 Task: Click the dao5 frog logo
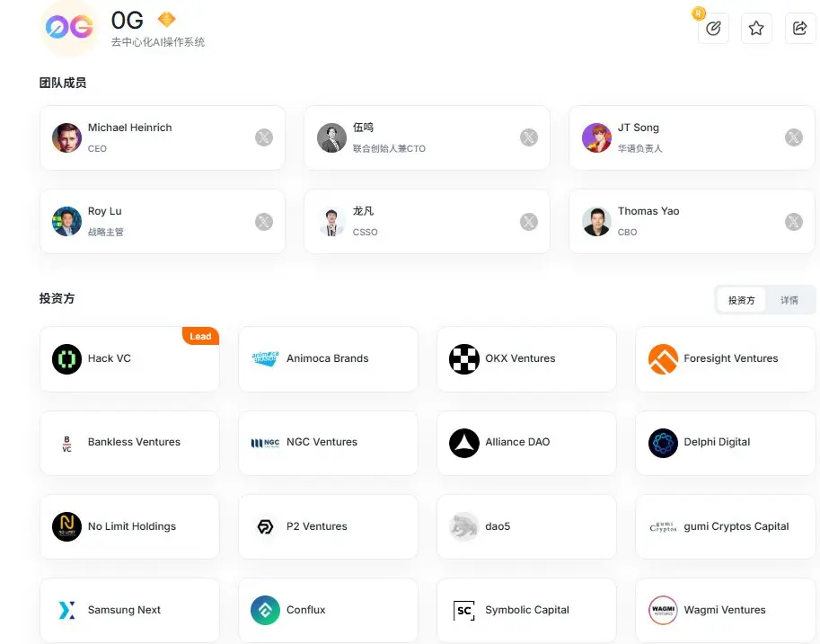click(464, 527)
